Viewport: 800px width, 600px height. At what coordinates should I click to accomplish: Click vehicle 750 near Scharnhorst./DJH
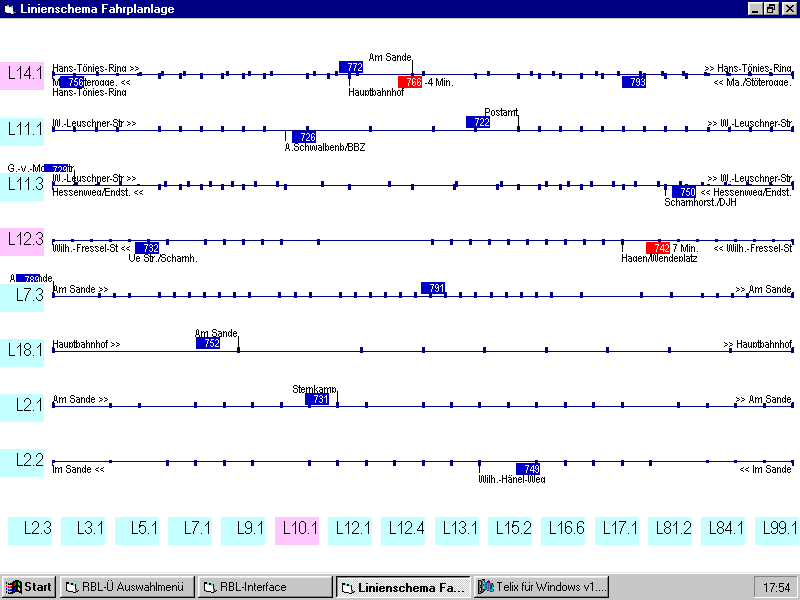(x=684, y=192)
